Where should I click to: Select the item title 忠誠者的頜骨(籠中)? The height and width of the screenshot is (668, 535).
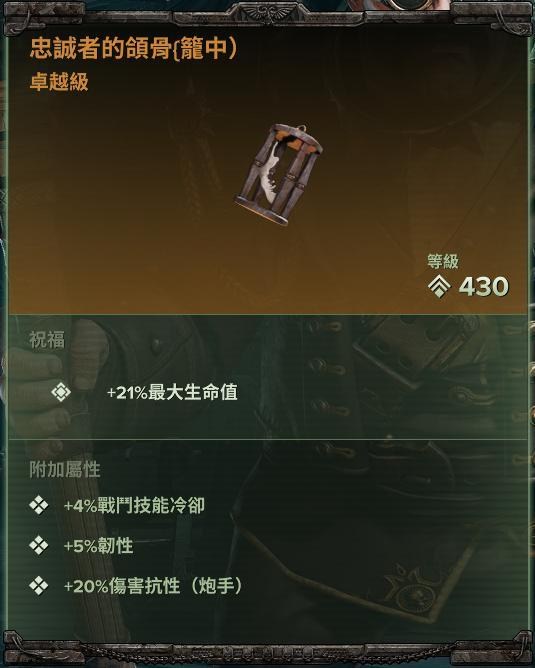coord(133,48)
